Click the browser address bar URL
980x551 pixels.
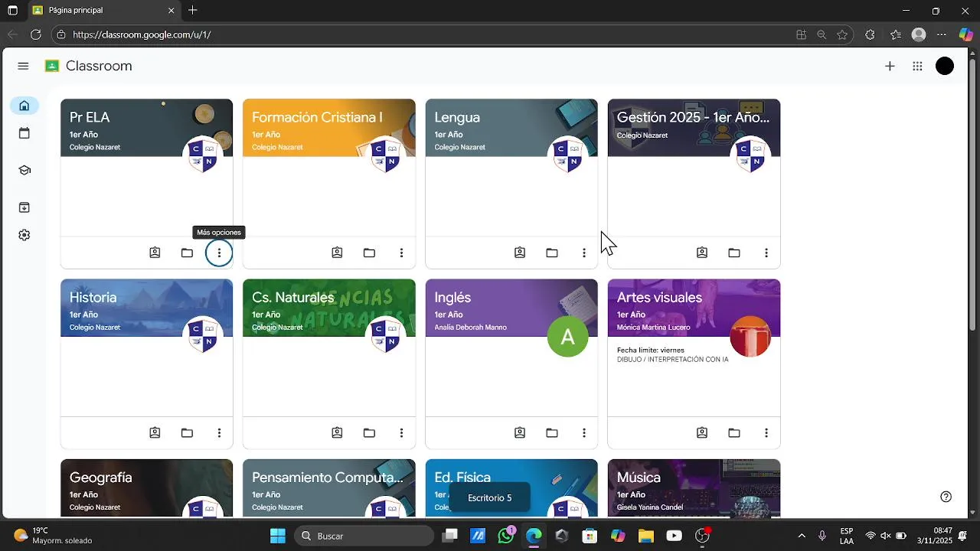pyautogui.click(x=142, y=34)
